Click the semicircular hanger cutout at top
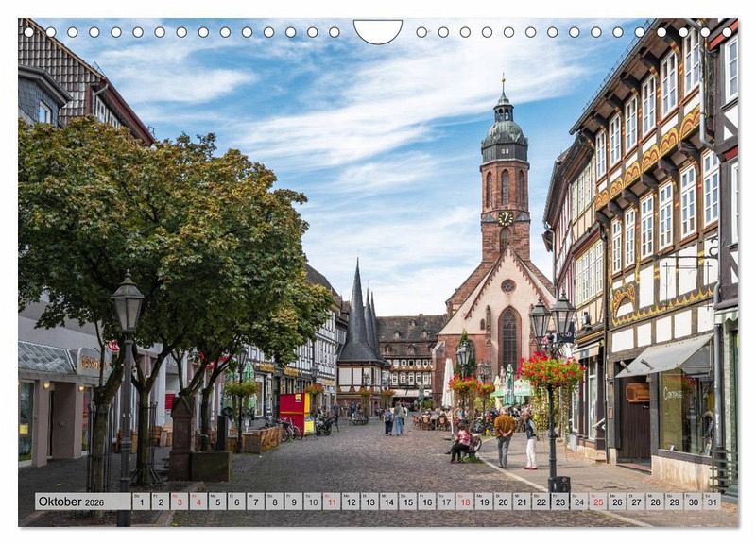The image size is (756, 545). (x=378, y=30)
